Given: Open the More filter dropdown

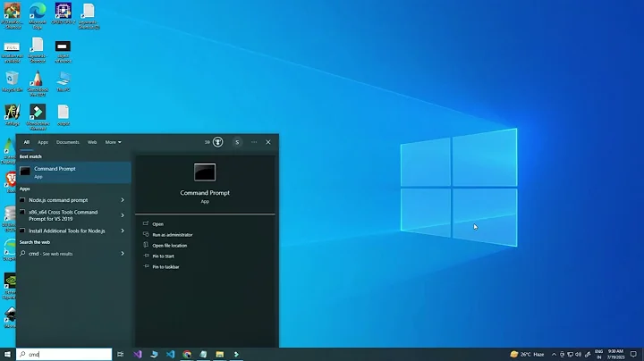Looking at the screenshot, I should tap(113, 142).
